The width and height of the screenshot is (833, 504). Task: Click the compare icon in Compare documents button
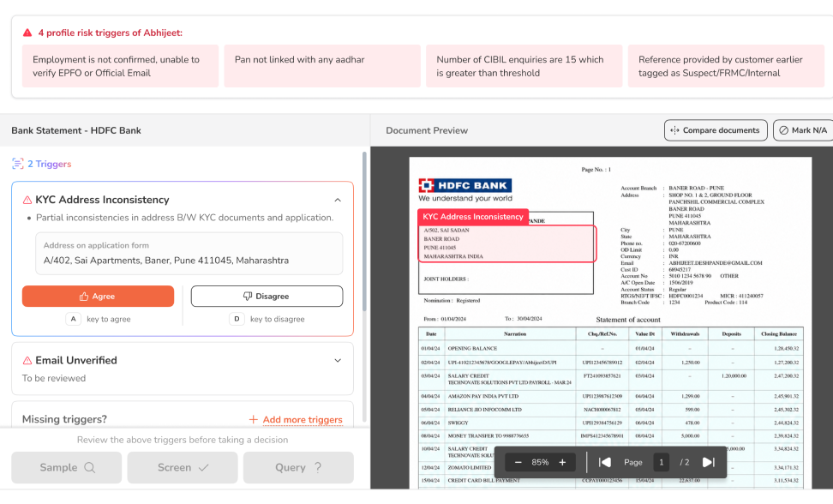tap(674, 130)
